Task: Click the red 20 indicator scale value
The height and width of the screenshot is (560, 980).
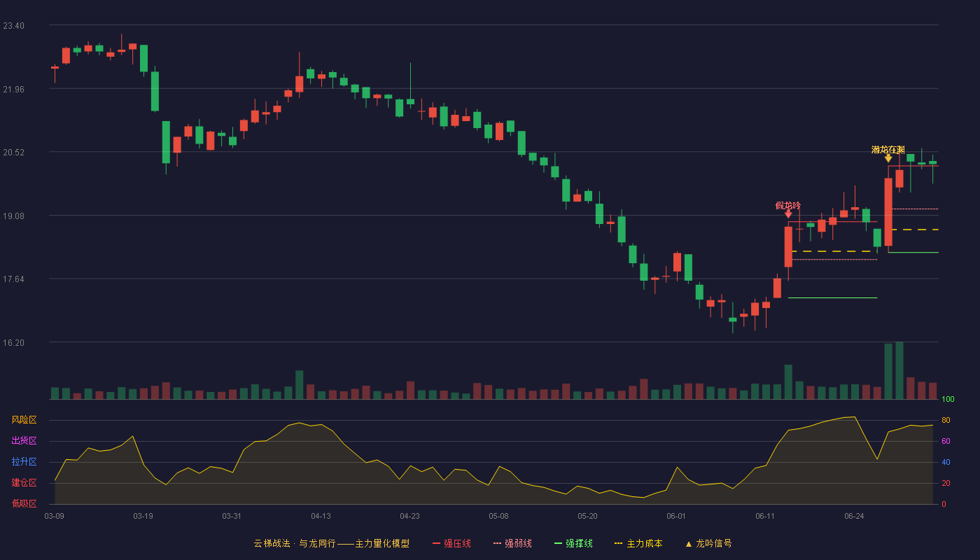Action: coord(946,483)
